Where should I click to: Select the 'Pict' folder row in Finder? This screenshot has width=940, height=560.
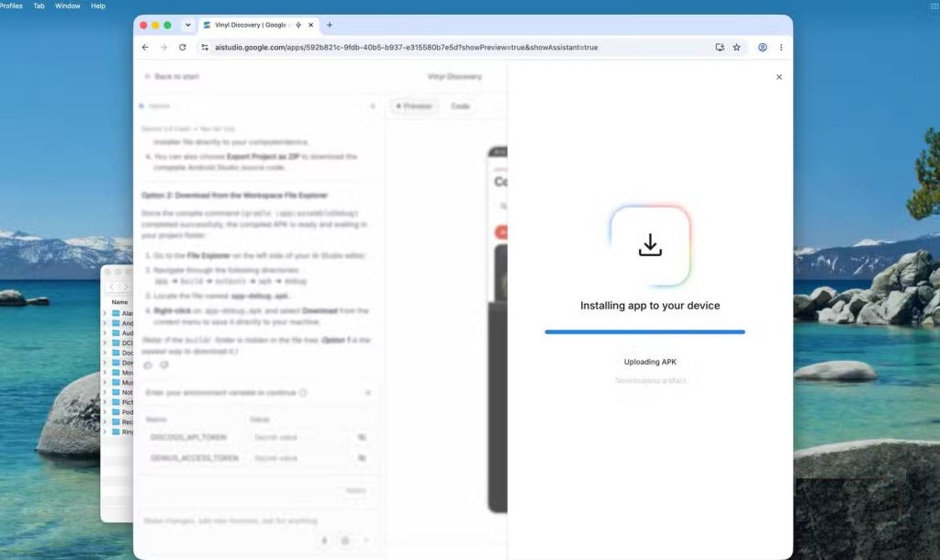coord(117,402)
